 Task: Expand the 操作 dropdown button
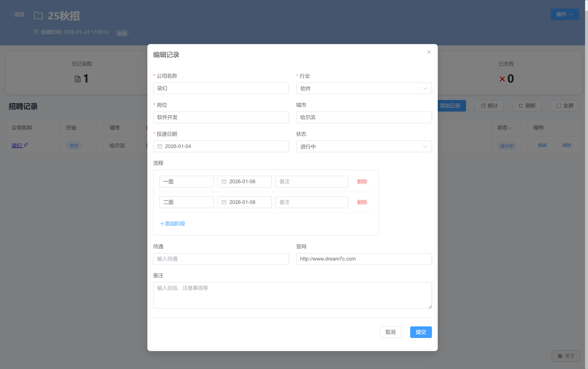coord(564,14)
